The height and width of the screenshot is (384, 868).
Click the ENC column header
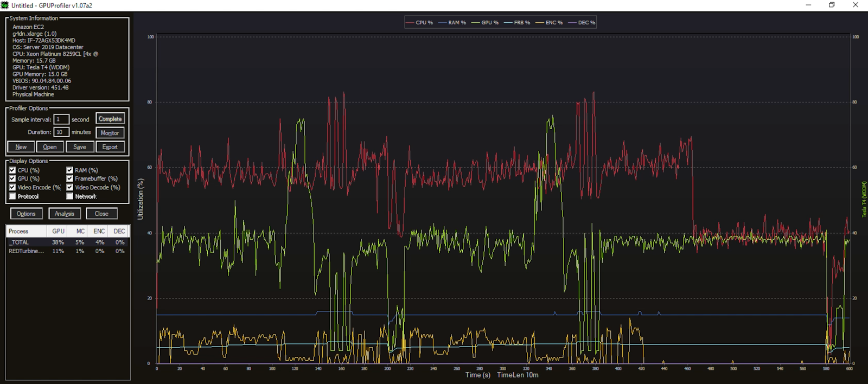tap(99, 232)
